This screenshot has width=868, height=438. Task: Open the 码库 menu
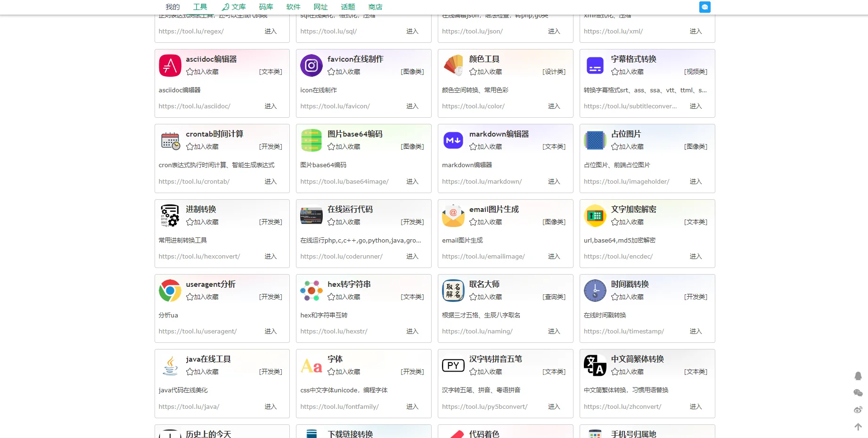pyautogui.click(x=266, y=7)
